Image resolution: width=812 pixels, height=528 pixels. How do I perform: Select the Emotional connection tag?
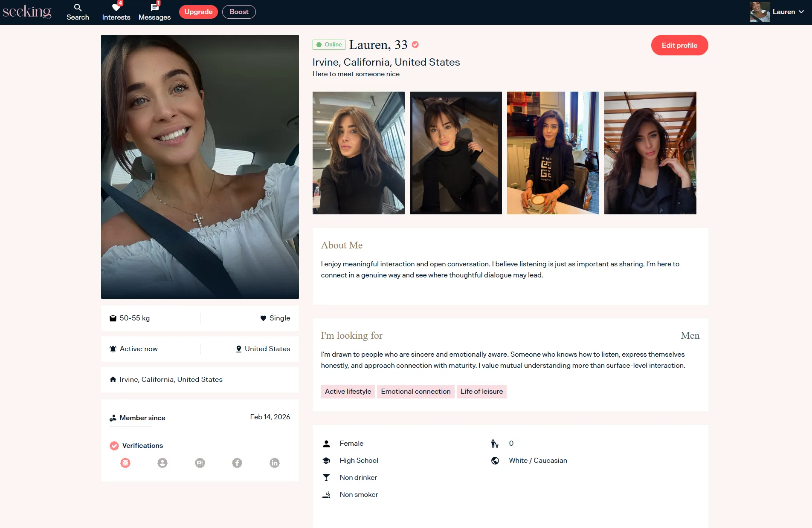pos(416,392)
